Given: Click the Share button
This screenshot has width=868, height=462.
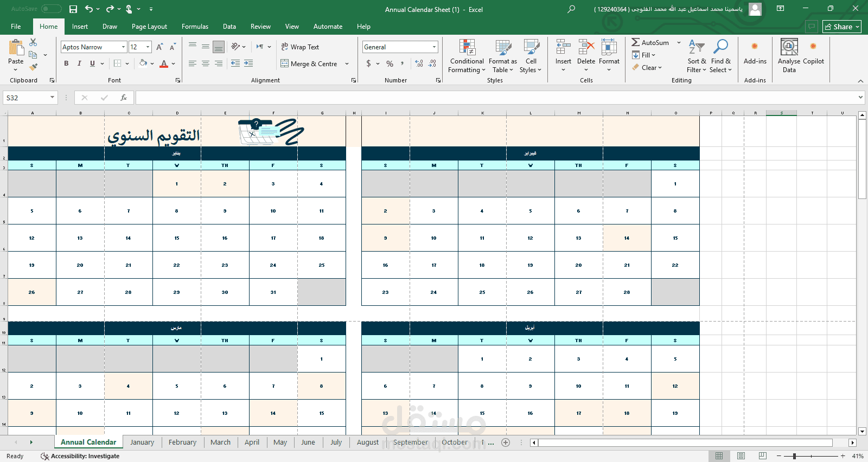Looking at the screenshot, I should [x=841, y=27].
